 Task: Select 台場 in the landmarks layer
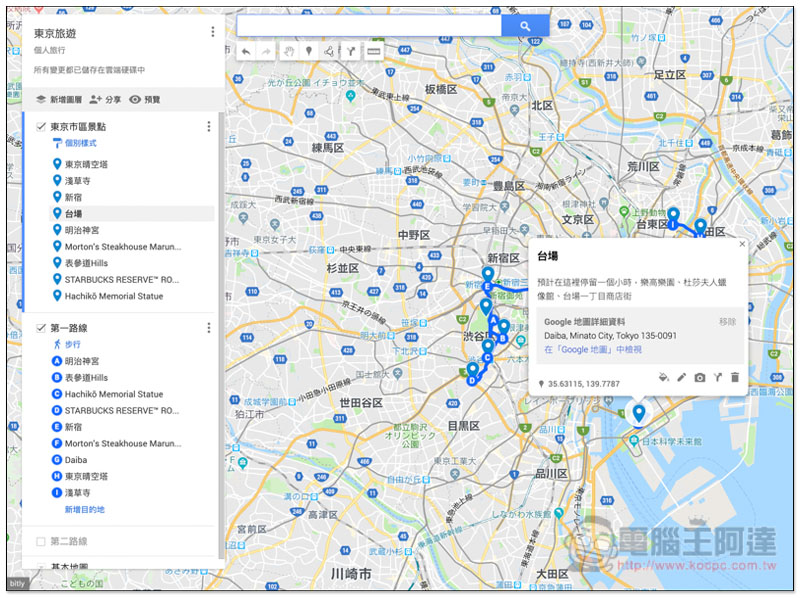tap(73, 214)
